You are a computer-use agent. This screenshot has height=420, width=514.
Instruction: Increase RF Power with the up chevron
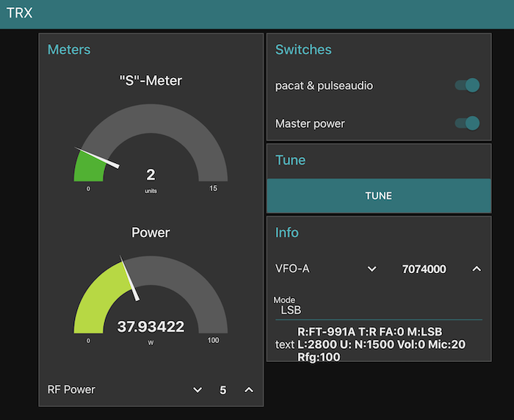tap(248, 390)
